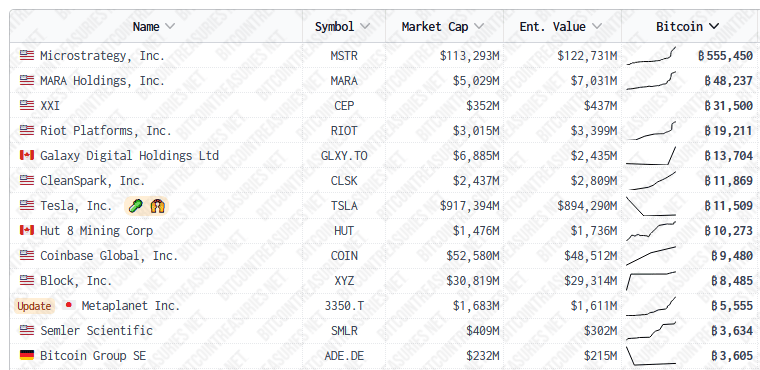This screenshot has height=370, width=760.
Task: Click the Microstrategy bitcoin sparkline chart
Action: click(x=650, y=55)
